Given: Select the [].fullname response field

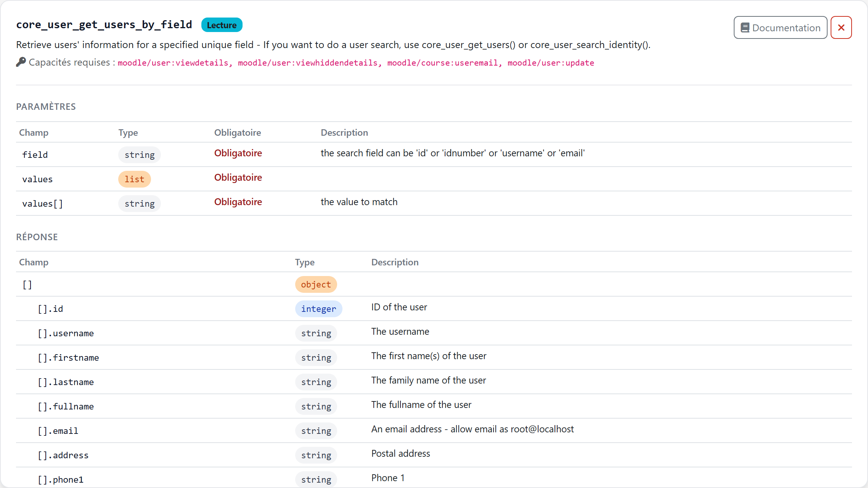Looking at the screenshot, I should point(66,406).
